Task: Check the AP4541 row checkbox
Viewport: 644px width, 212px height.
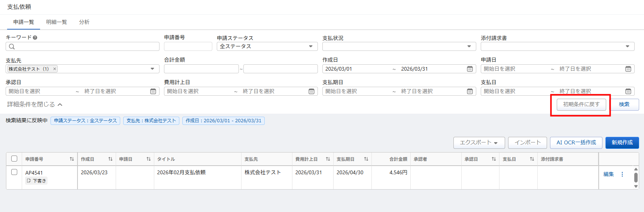Action: (14, 172)
